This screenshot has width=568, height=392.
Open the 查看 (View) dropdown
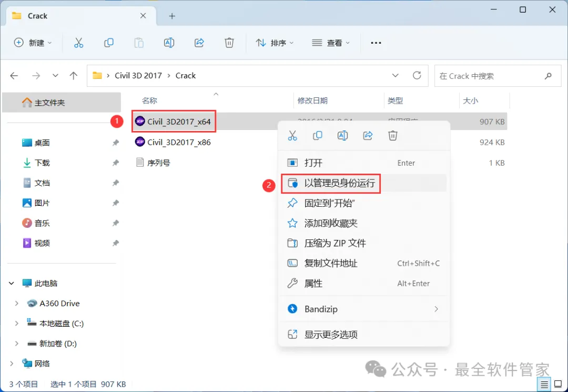[x=331, y=43]
